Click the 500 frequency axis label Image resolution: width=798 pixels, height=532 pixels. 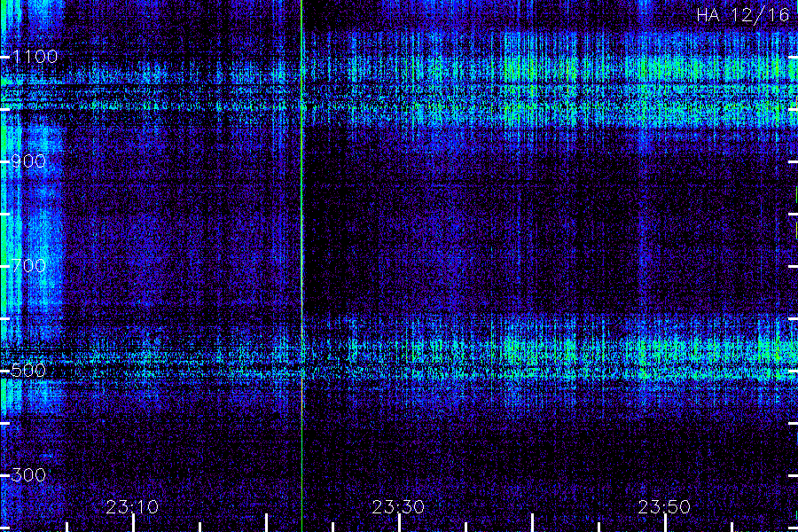pos(28,370)
